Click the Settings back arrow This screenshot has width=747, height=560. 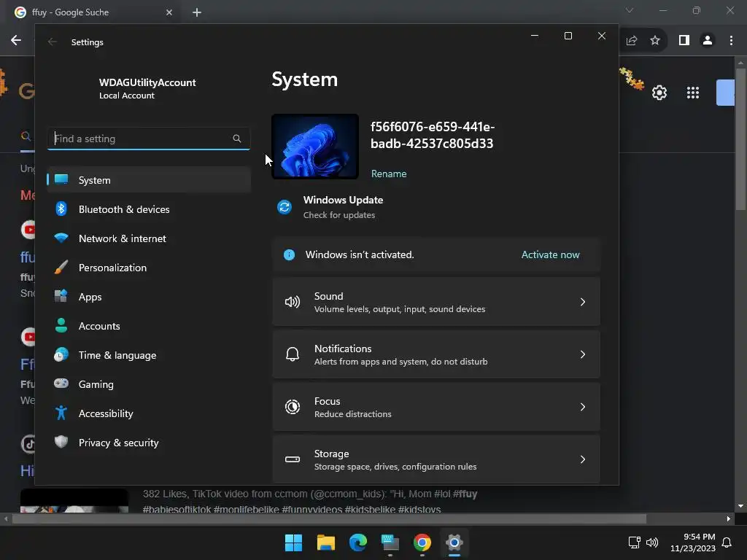click(53, 42)
